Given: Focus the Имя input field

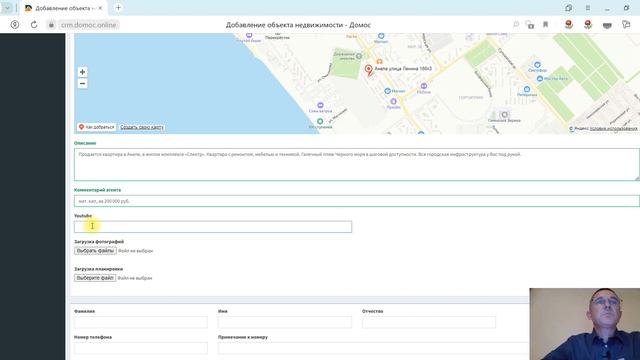Looking at the screenshot, I should click(x=284, y=322).
